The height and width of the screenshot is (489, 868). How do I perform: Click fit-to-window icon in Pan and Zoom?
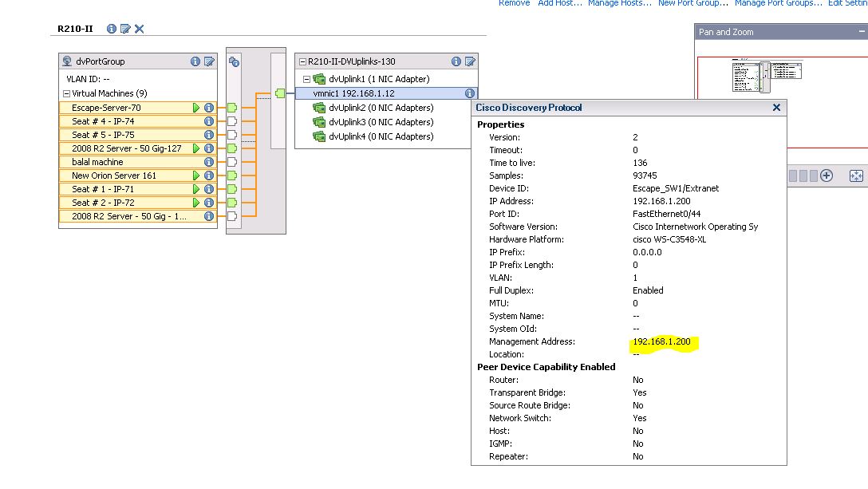[856, 176]
